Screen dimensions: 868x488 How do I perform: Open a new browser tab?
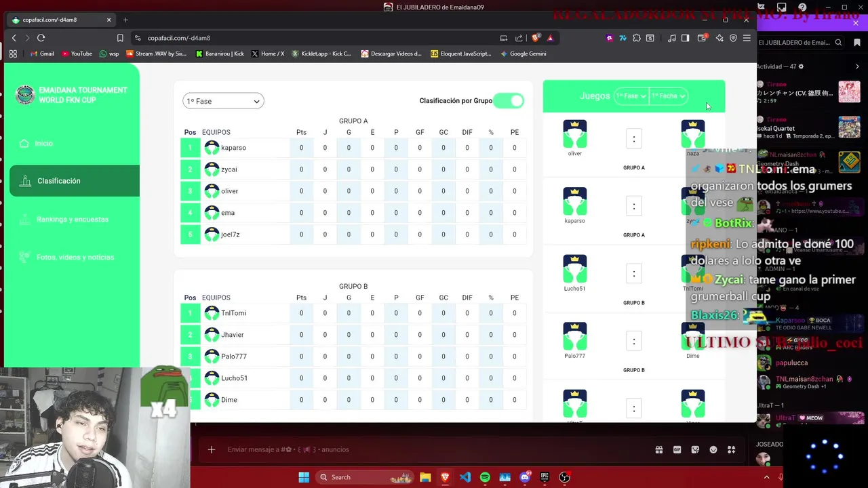pyautogui.click(x=125, y=20)
